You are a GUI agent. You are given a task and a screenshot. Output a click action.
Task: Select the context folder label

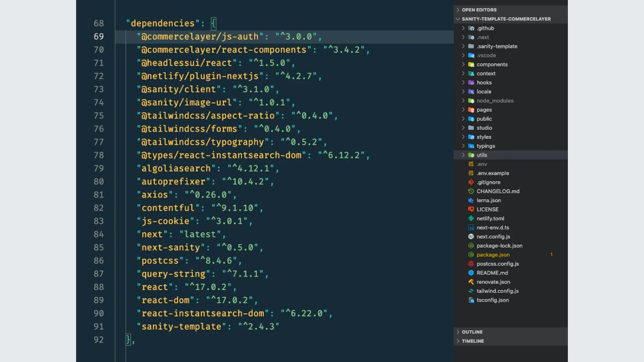[486, 73]
